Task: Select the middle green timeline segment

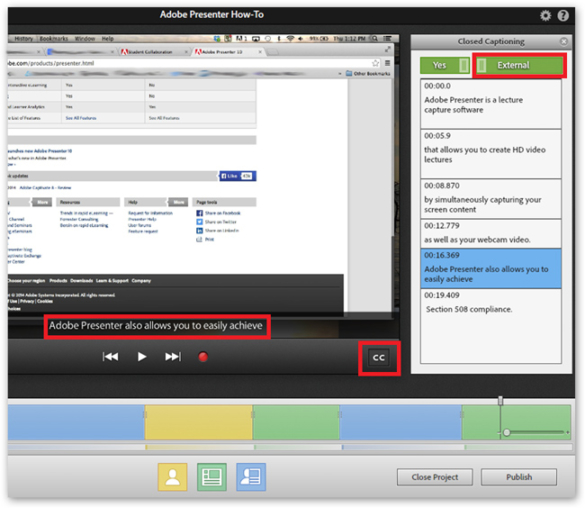Action: pos(296,422)
